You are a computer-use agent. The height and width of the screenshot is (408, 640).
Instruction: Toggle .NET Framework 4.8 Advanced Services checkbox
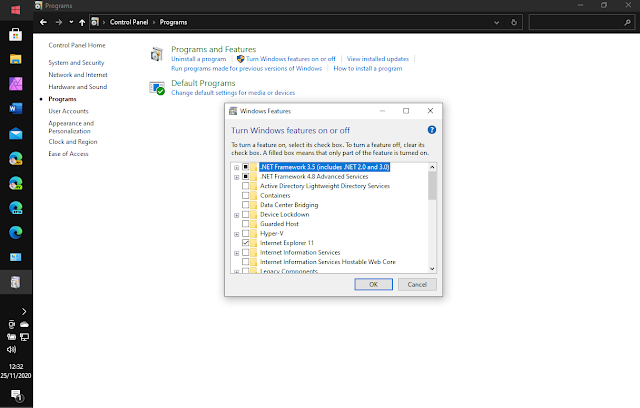click(x=245, y=177)
